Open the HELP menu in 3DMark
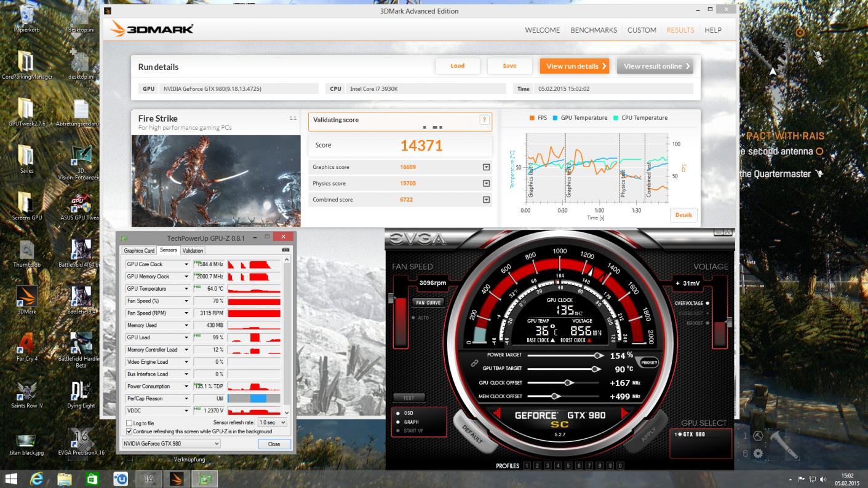868x488 pixels. click(x=713, y=30)
